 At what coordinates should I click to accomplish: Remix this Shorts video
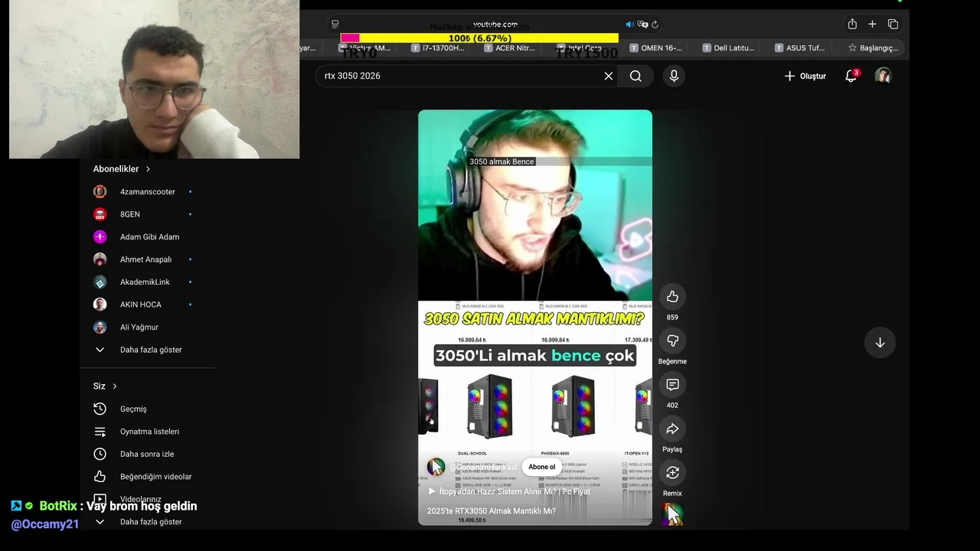point(672,473)
